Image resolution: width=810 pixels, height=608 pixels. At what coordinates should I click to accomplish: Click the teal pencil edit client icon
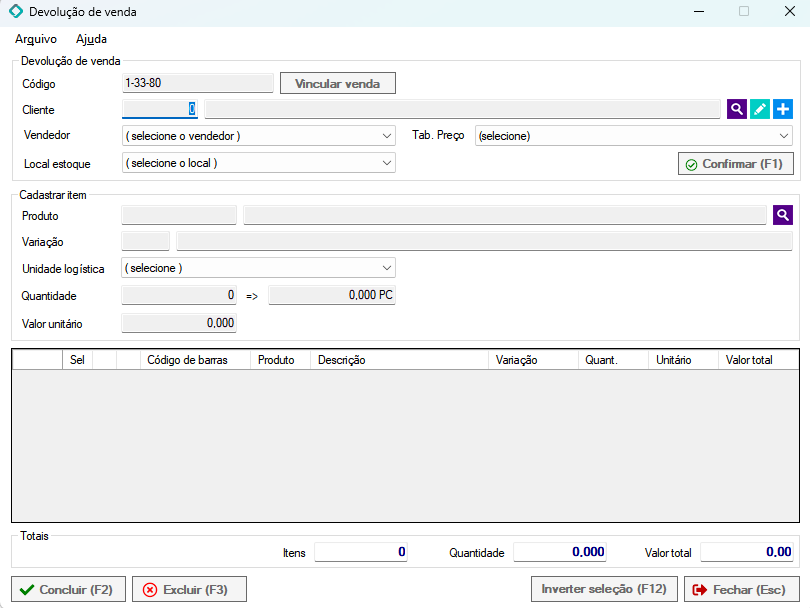coord(760,109)
